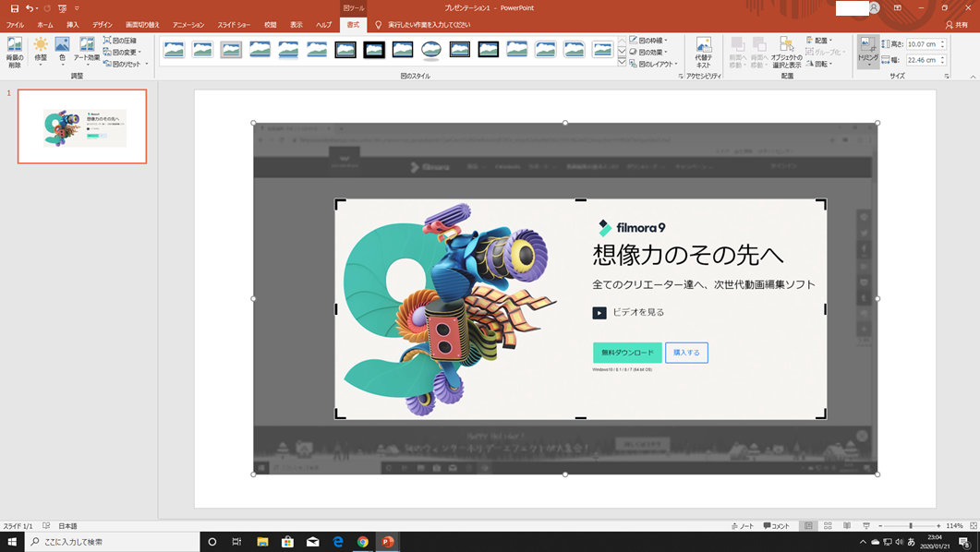
Task: Save the presentation from quick access toolbar
Action: tap(15, 8)
